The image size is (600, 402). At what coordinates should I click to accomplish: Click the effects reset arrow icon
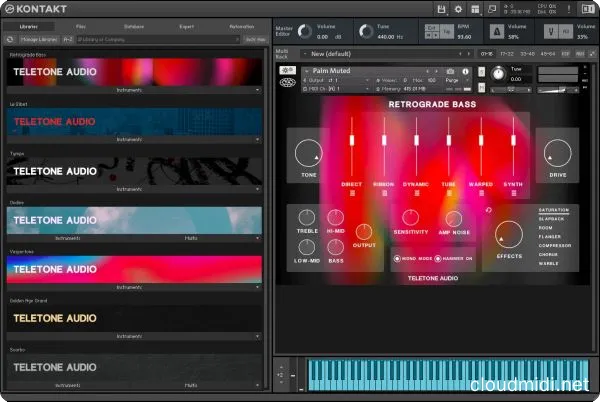click(x=489, y=210)
